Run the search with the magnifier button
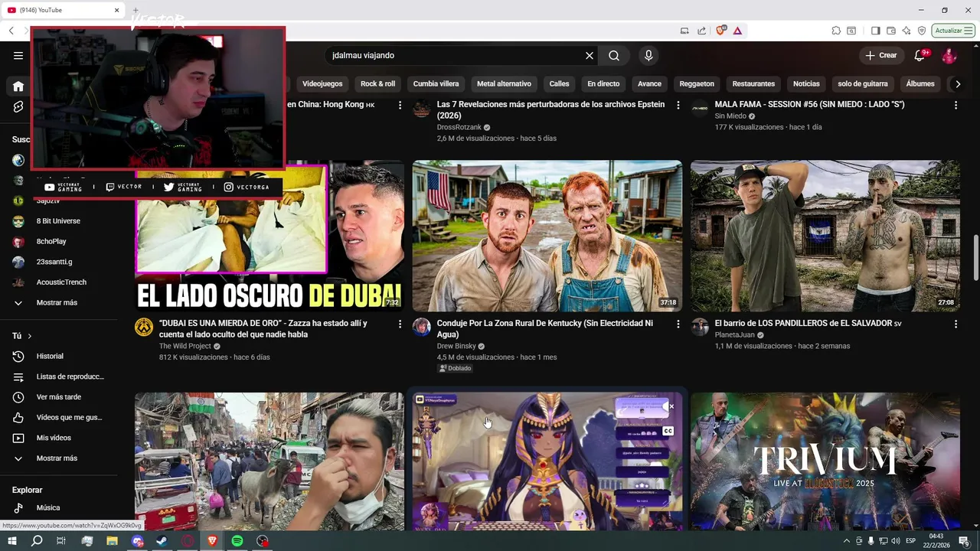Image resolution: width=980 pixels, height=551 pixels. coord(614,55)
